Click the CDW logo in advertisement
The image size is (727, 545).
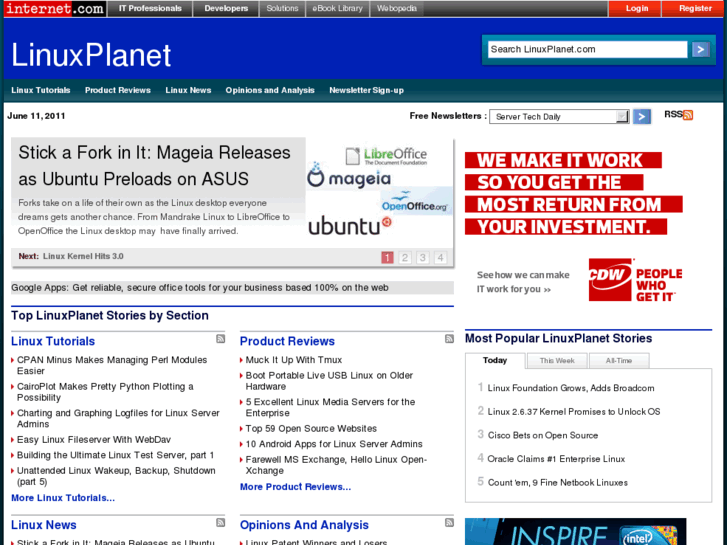point(611,279)
